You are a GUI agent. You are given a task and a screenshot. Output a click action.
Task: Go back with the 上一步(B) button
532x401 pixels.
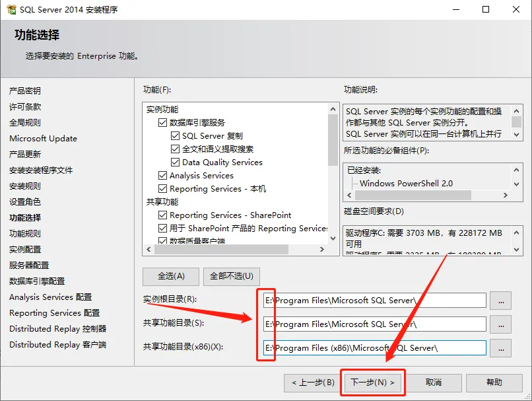coord(313,383)
